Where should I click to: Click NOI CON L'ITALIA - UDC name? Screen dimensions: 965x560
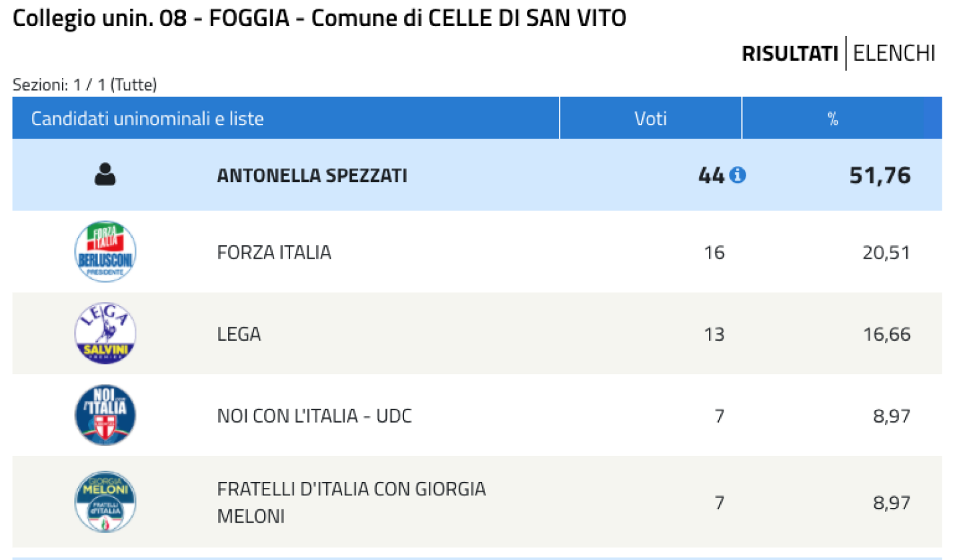coord(315,417)
